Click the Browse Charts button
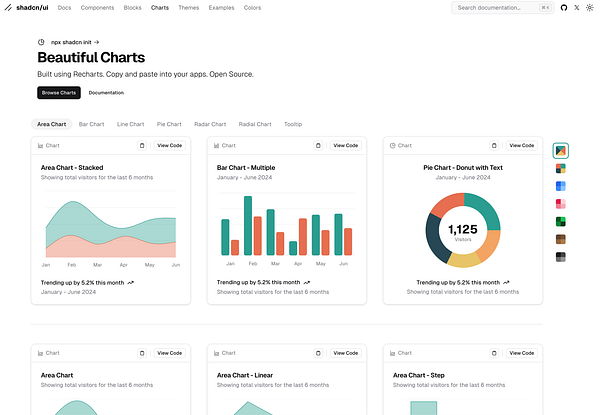This screenshot has width=600, height=415. point(59,93)
